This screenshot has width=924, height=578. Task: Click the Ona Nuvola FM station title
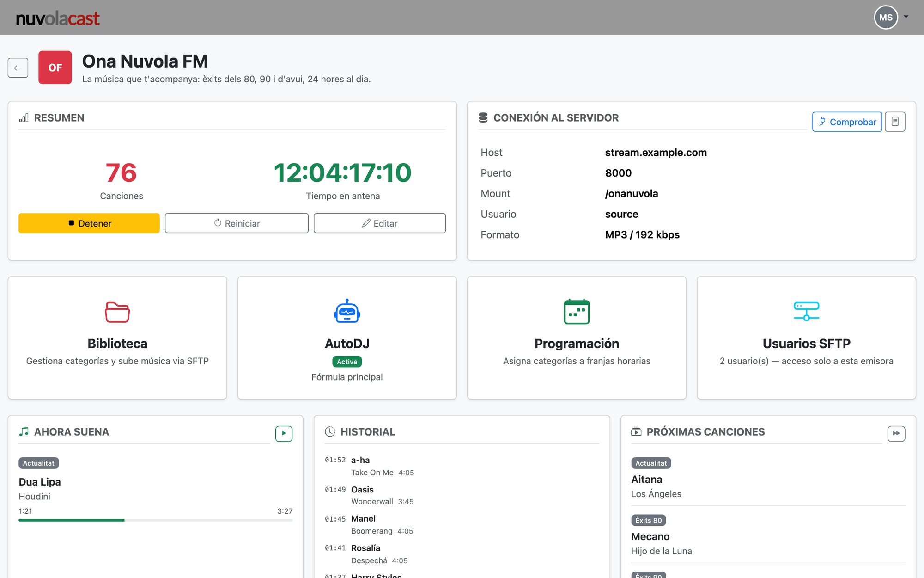[145, 61]
